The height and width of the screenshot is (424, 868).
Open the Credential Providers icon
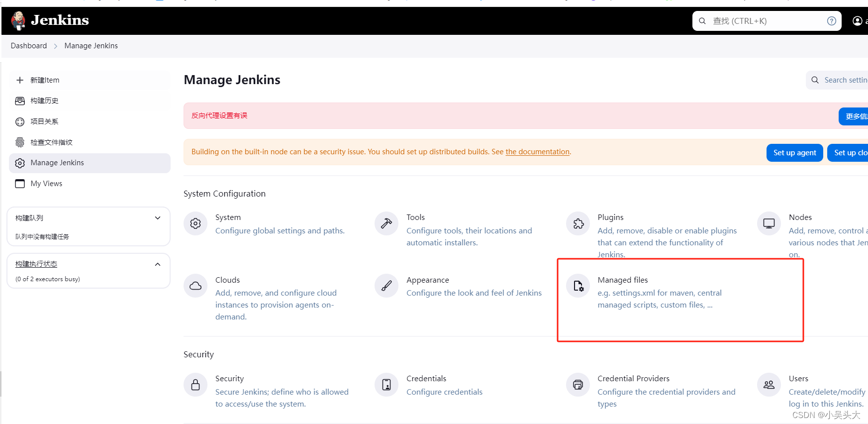point(578,385)
